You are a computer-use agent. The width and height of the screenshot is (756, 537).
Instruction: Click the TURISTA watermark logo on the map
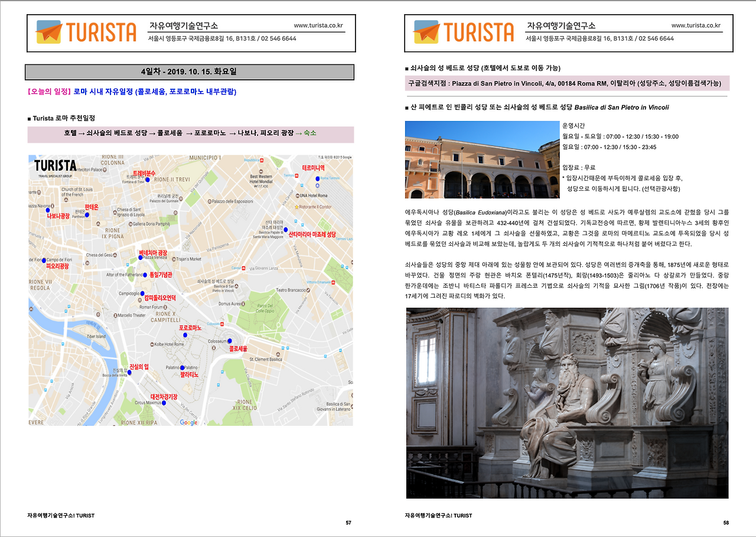[x=55, y=168]
